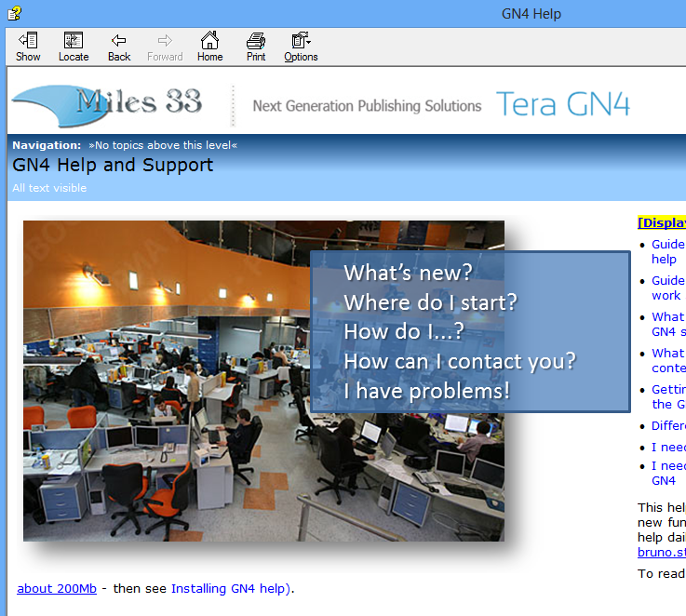Viewport: 686px width, 616px height.
Task: Click the bruno.st... email link
Action: pos(662,552)
